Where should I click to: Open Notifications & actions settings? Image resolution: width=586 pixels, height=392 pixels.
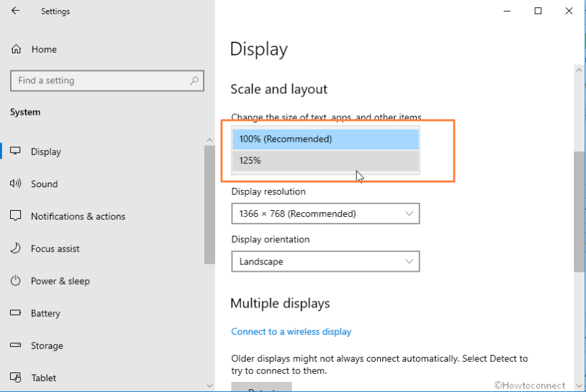pyautogui.click(x=78, y=216)
